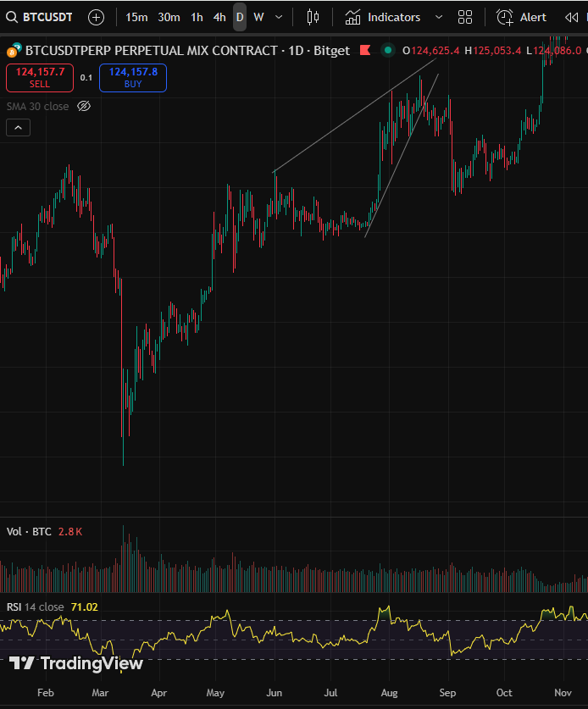Expand the Indicators favorites dropdown arrow
Viewport: 588px width, 709px height.
[438, 17]
